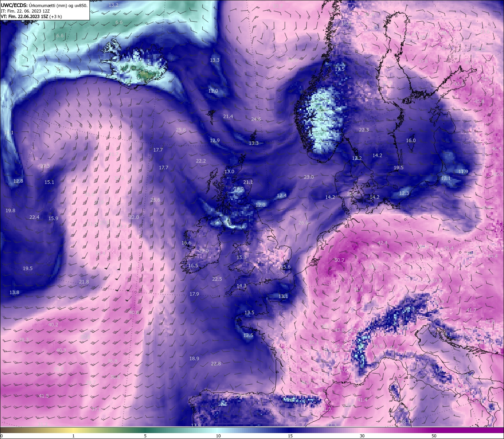Select the 15.3 value over Wales
Viewport: 504px width, 439px height.
241,257
